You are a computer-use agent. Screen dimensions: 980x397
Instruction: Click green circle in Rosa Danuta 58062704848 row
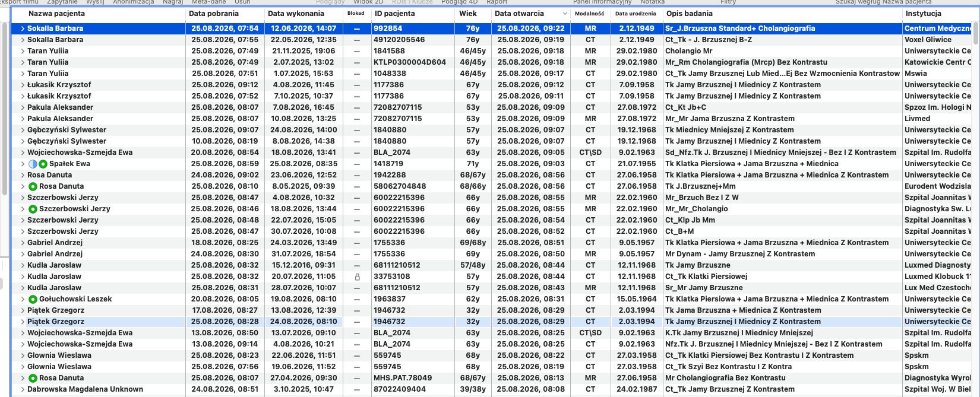pos(33,186)
